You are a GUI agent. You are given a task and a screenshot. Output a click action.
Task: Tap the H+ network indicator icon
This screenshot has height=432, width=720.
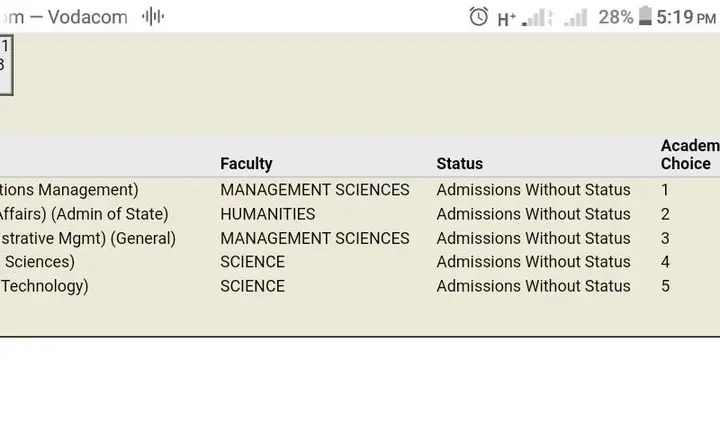pyautogui.click(x=506, y=19)
